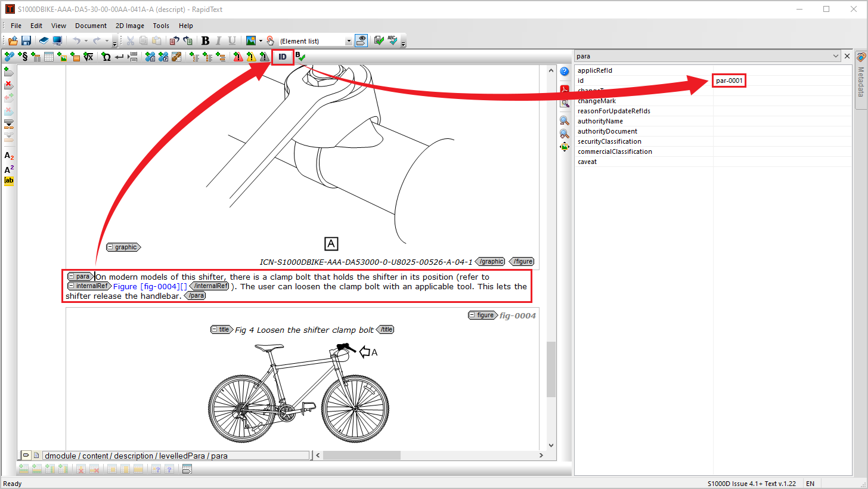The image size is (868, 489).
Task: Open the Document menu
Action: (91, 26)
